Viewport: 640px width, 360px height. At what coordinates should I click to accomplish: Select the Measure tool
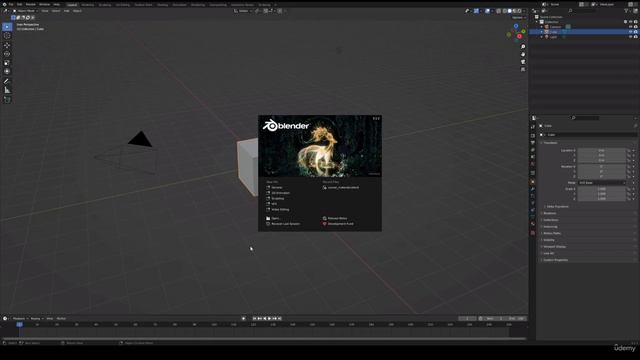coord(7,90)
